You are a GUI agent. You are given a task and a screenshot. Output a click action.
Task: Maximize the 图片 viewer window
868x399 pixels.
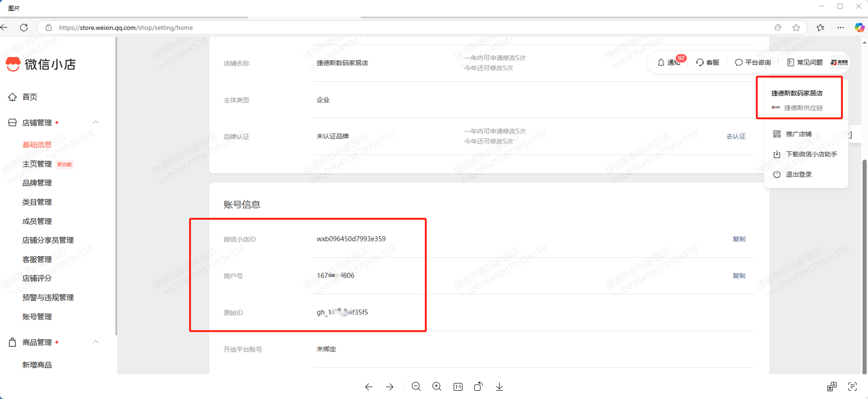pos(840,6)
